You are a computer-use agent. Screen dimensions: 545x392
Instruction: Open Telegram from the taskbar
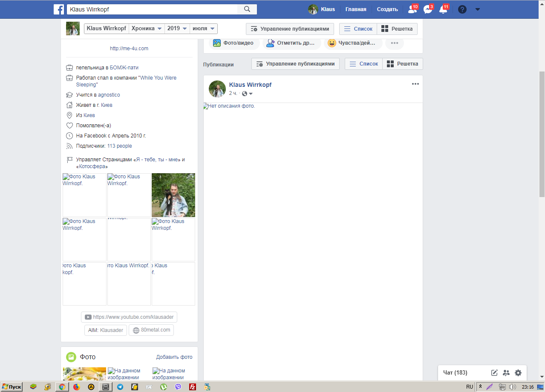(x=120, y=387)
